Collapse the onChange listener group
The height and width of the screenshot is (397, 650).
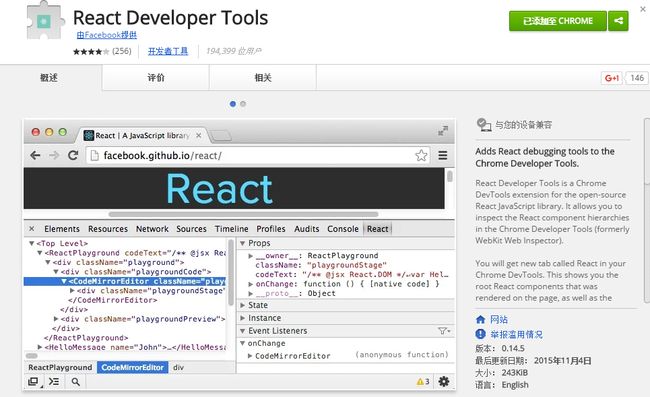(x=243, y=343)
